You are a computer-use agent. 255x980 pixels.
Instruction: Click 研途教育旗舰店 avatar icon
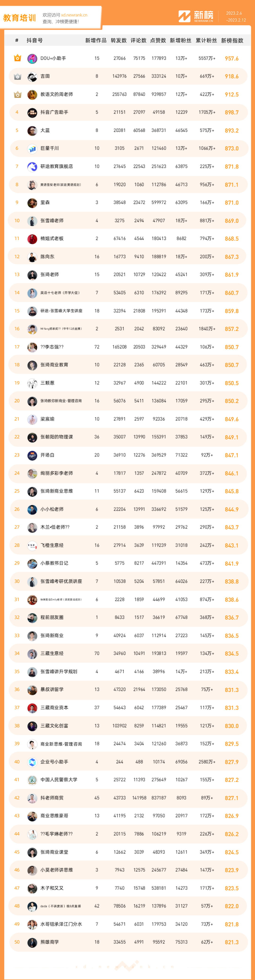32,166
